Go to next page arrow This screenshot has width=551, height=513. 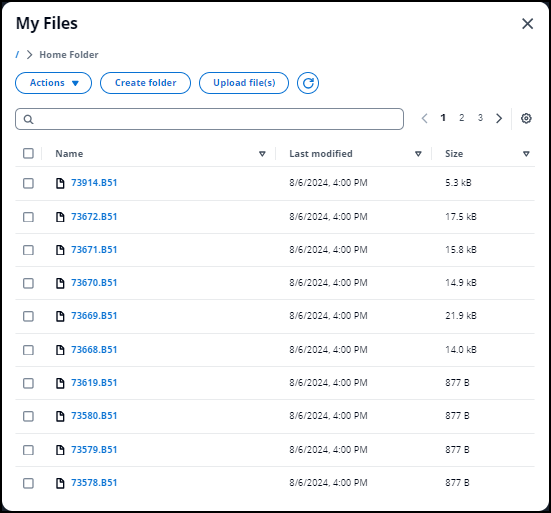click(499, 118)
